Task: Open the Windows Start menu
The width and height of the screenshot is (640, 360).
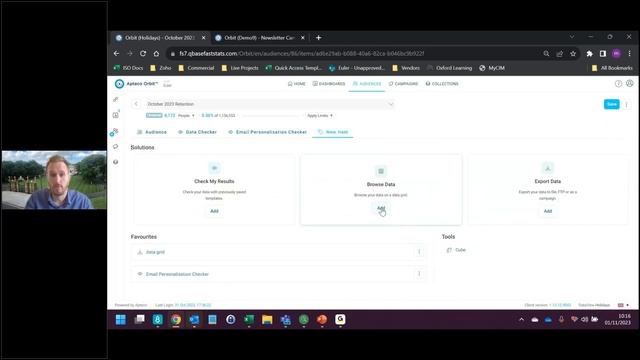Action: [x=120, y=320]
